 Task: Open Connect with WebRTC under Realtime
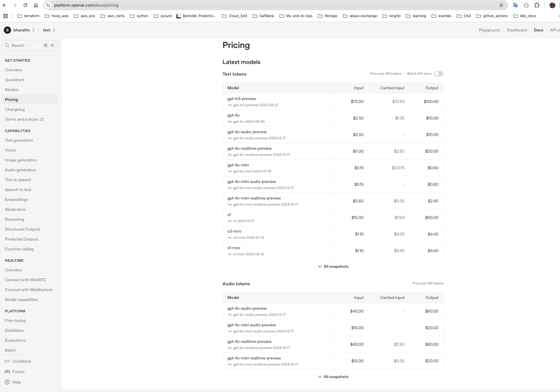pyautogui.click(x=26, y=280)
